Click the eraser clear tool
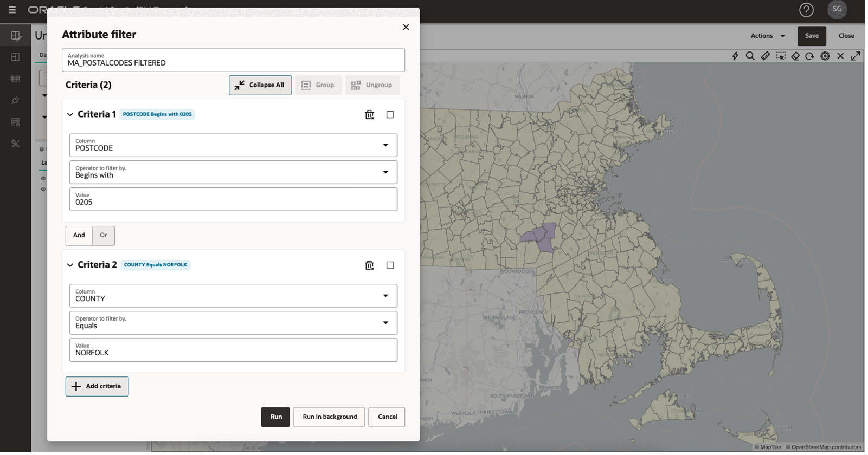This screenshot has width=868, height=455. (x=795, y=56)
